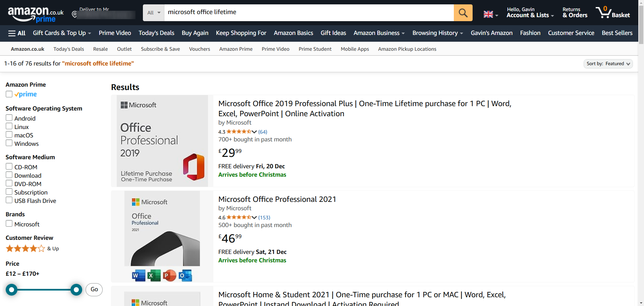The width and height of the screenshot is (644, 306).
Task: Click the maximum price slider handle
Action: tap(76, 290)
